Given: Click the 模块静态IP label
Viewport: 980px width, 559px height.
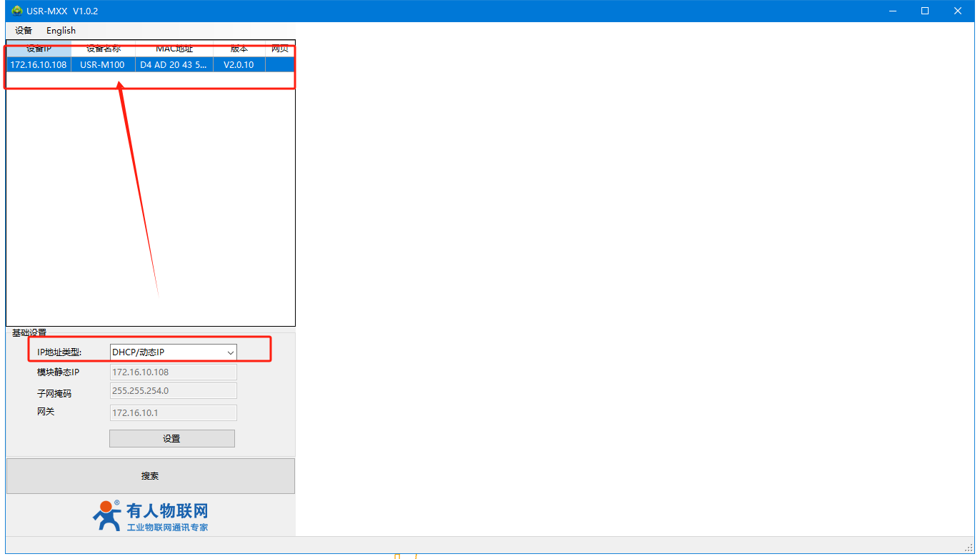Looking at the screenshot, I should 58,372.
